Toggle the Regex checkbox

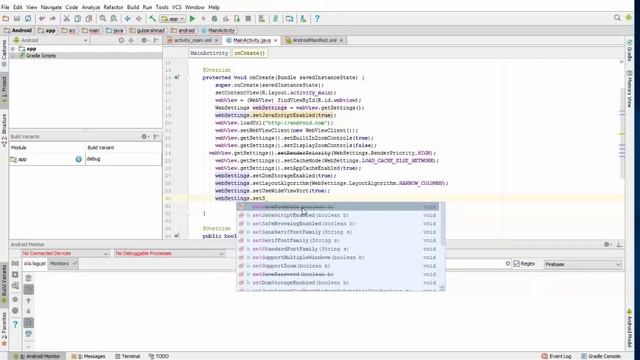[x=517, y=264]
